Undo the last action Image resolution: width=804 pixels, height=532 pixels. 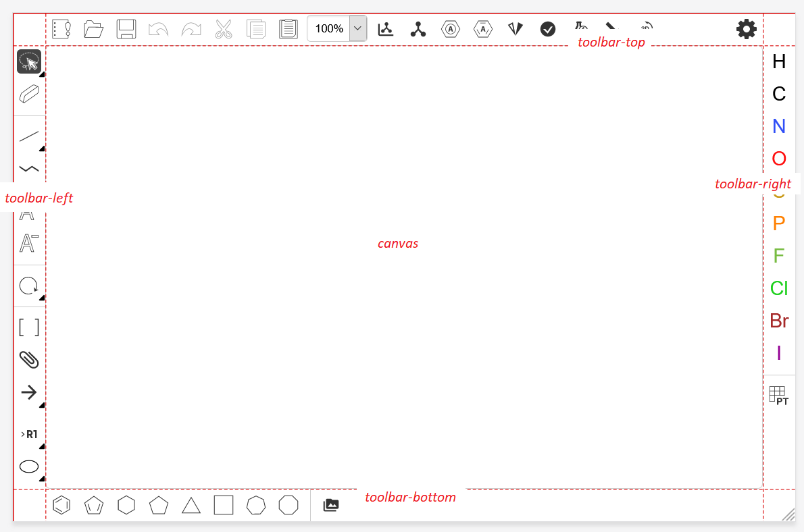(158, 29)
